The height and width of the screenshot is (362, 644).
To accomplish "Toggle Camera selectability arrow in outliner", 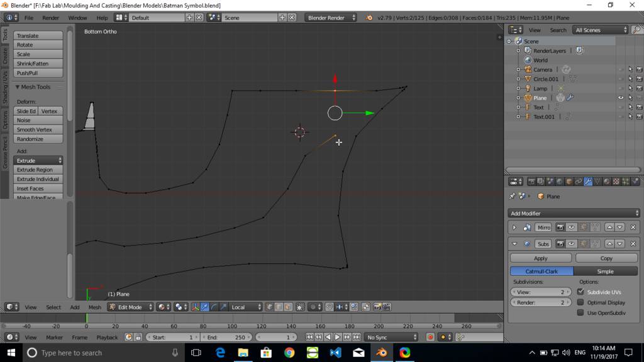I will coord(630,69).
